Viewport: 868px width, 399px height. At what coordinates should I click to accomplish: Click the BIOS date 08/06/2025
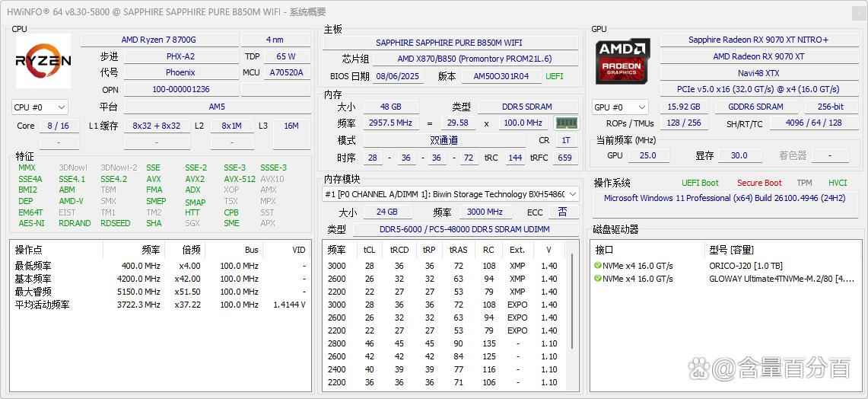point(399,76)
